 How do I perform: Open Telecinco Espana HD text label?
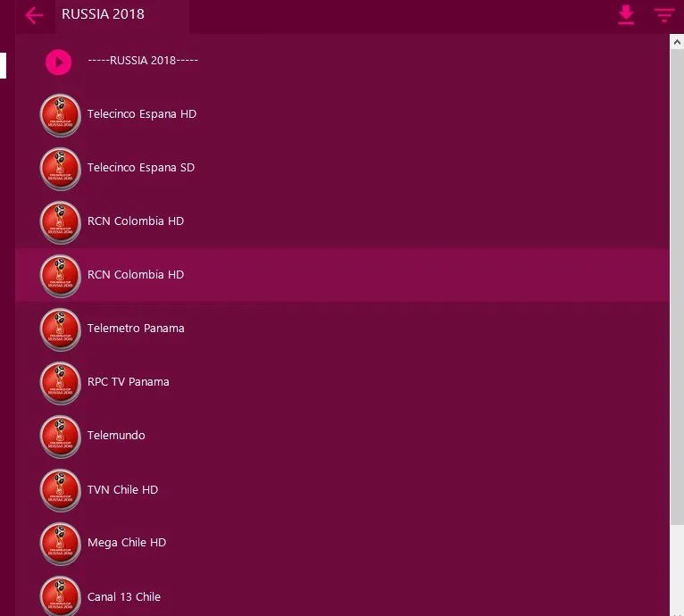[x=142, y=114]
